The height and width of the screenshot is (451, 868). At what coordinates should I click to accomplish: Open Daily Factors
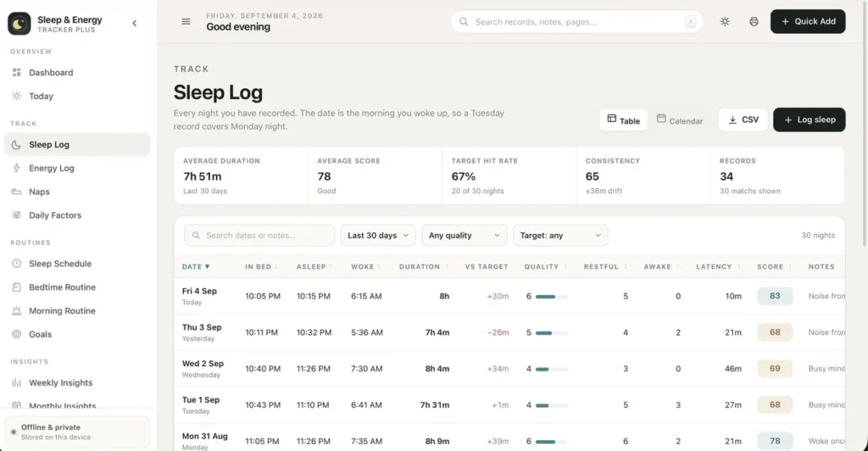(x=77, y=215)
